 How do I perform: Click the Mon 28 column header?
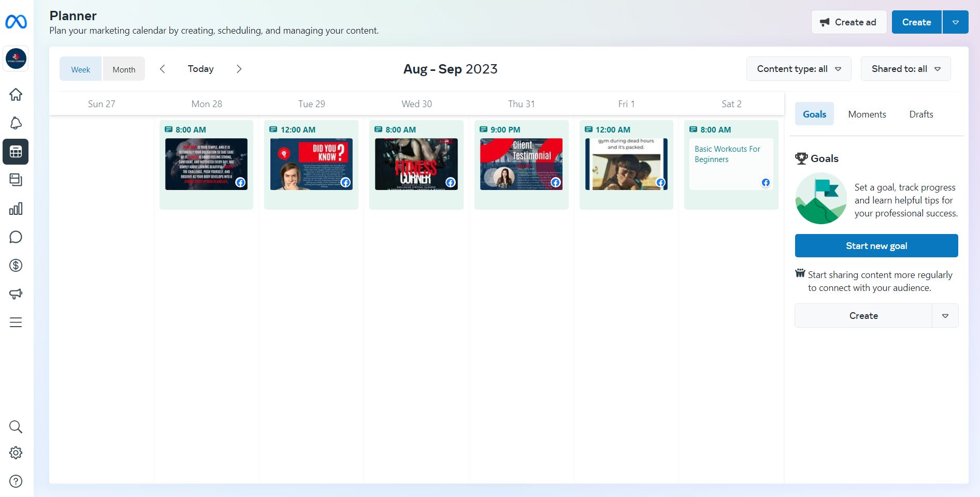click(x=207, y=104)
